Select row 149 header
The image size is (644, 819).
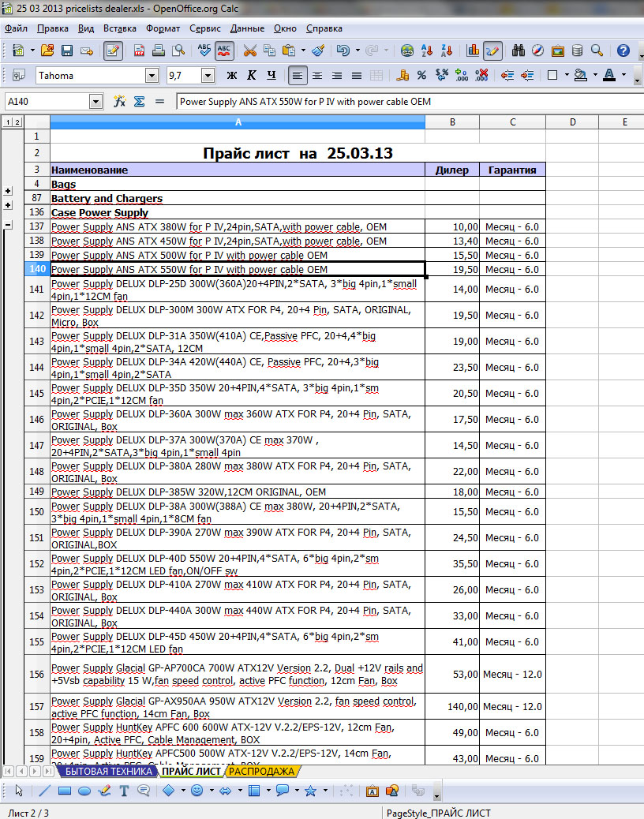pos(36,492)
